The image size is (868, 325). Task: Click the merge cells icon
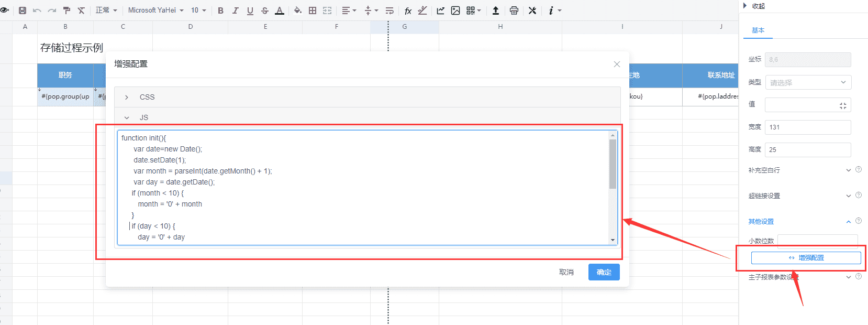click(x=327, y=10)
